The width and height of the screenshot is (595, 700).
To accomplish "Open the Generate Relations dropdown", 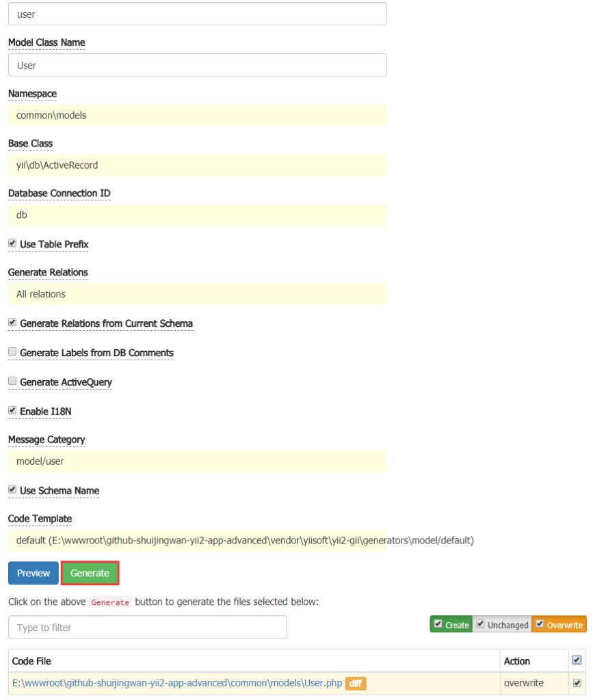I will point(197,294).
